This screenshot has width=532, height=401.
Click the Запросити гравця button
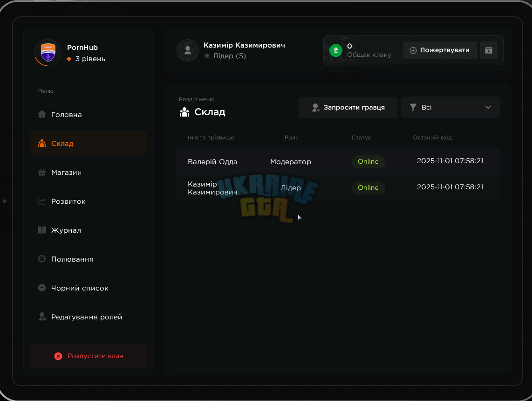[x=348, y=107]
